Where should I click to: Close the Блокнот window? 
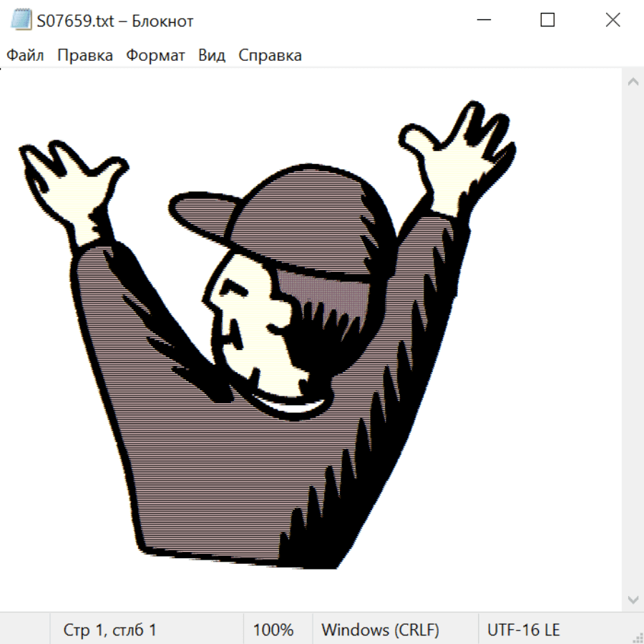coord(613,21)
